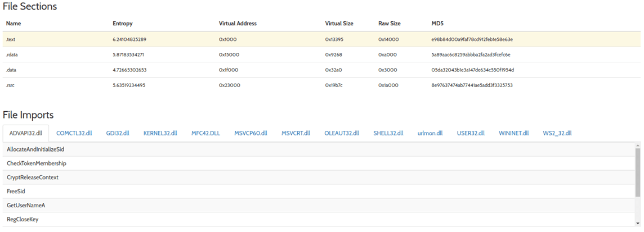This screenshot has height=232, width=644.
Task: Click virtual size 0x9268
Action: click(x=334, y=54)
